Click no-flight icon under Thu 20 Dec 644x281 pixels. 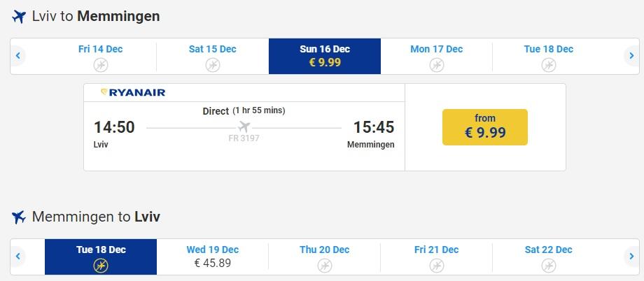coord(325,266)
